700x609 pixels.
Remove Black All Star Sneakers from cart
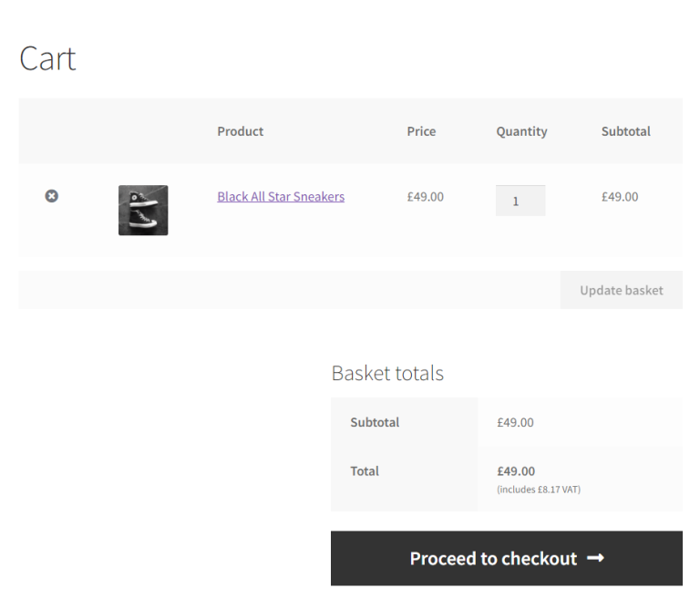(52, 196)
